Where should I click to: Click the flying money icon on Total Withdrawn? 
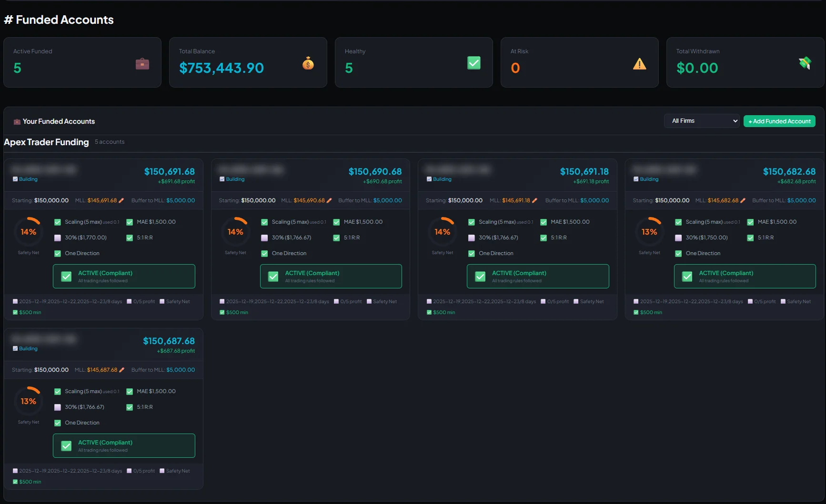tap(805, 62)
